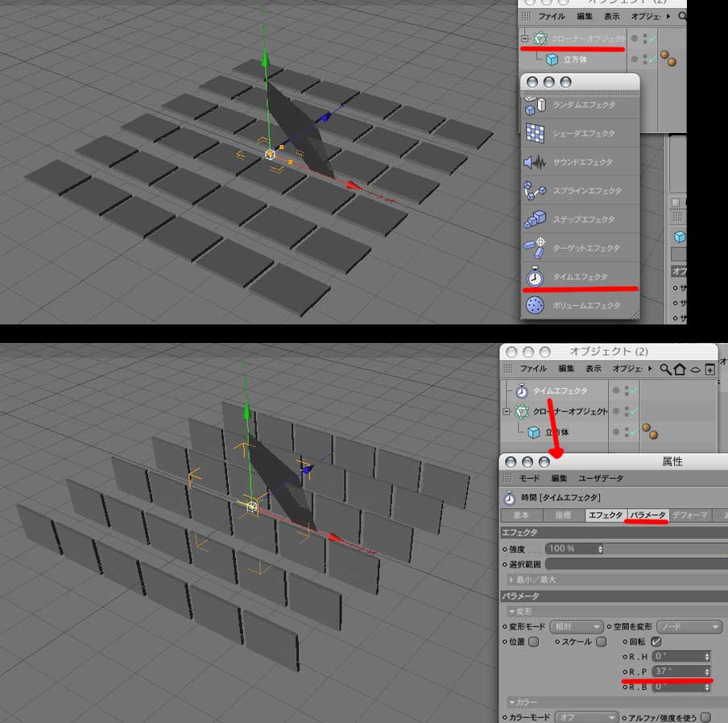The width and height of the screenshot is (728, 723).
Task: Click 立方体 cube icon in upper Objects panel
Action: 552,60
